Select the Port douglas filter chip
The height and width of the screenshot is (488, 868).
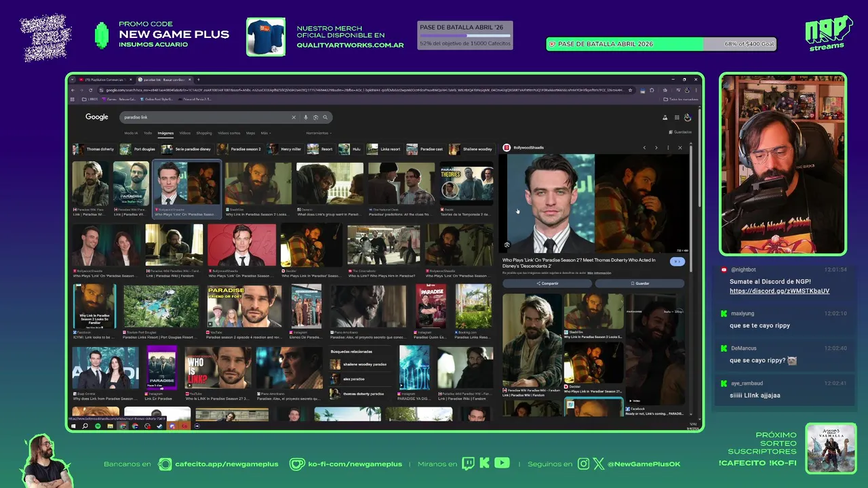[138, 148]
